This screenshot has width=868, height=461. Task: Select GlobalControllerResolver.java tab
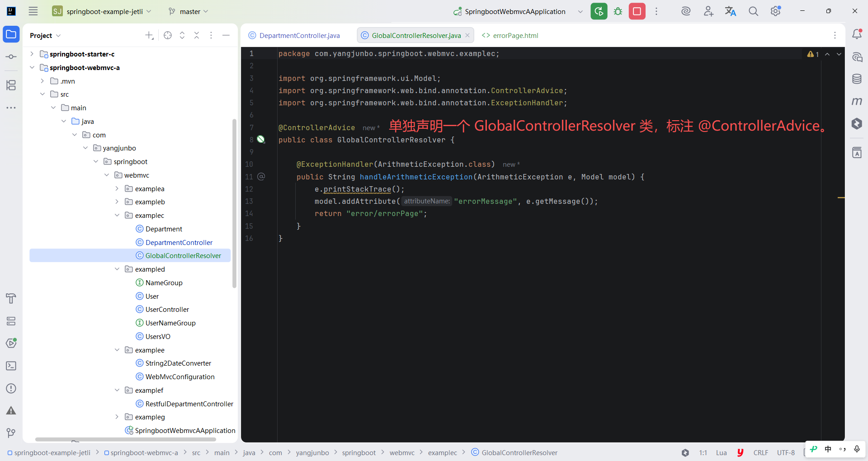[x=416, y=35]
